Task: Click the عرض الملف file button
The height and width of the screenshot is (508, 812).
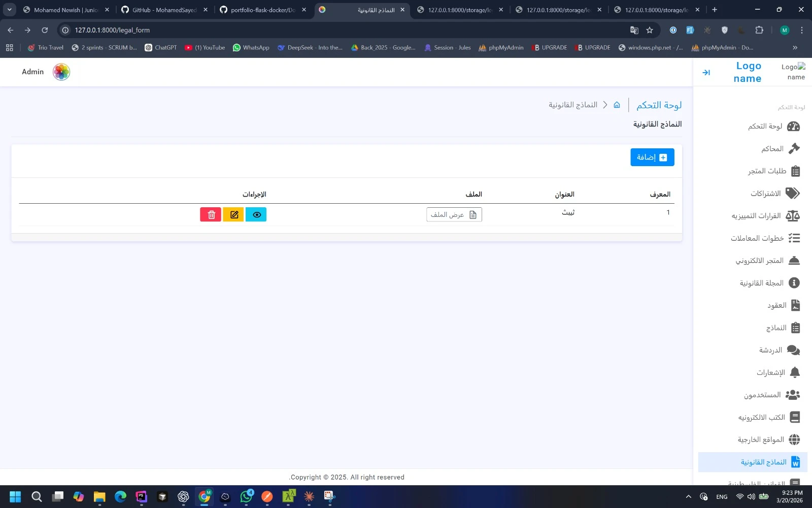Action: (x=454, y=215)
